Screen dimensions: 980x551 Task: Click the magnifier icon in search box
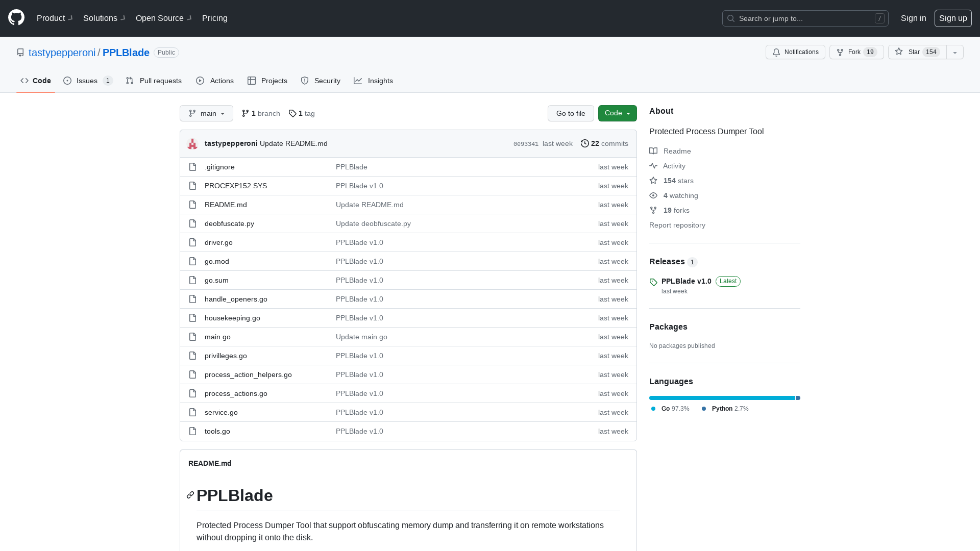tap(731, 18)
